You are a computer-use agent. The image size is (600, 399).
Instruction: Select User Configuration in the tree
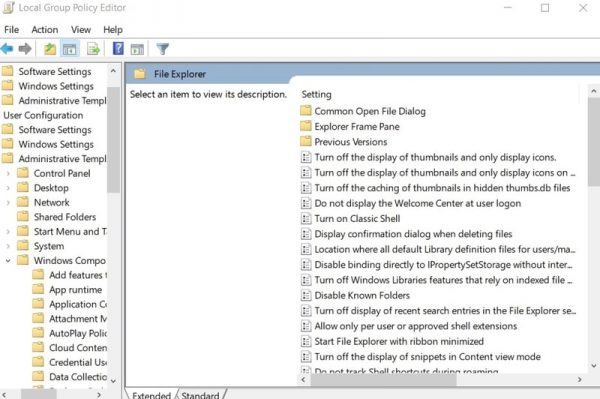tap(43, 115)
